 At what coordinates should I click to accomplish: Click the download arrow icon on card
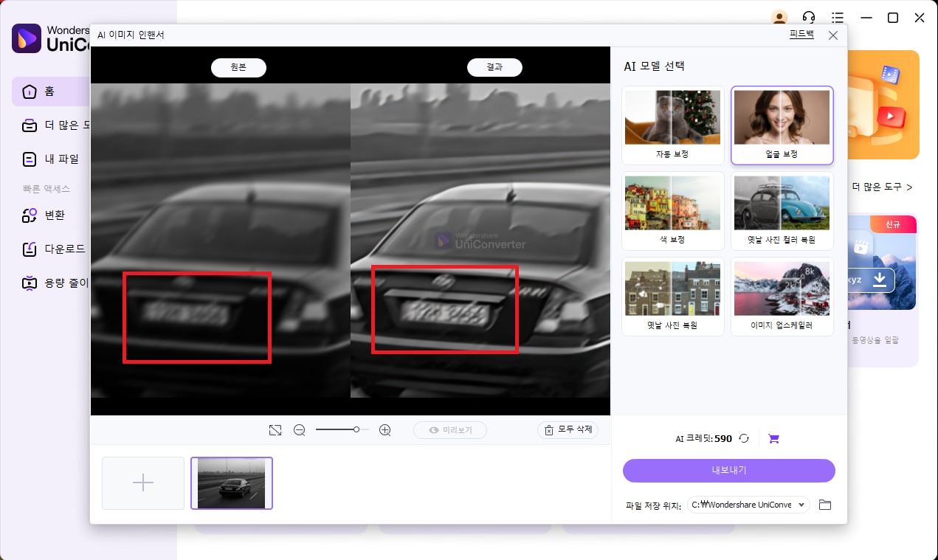(879, 280)
